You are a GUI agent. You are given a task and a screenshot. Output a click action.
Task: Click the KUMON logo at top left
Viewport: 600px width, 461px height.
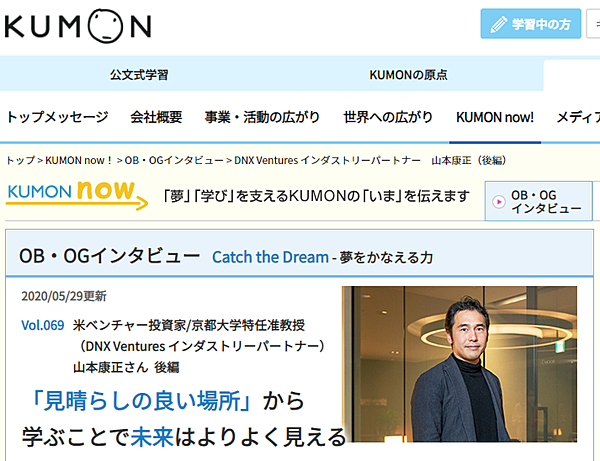click(x=78, y=26)
